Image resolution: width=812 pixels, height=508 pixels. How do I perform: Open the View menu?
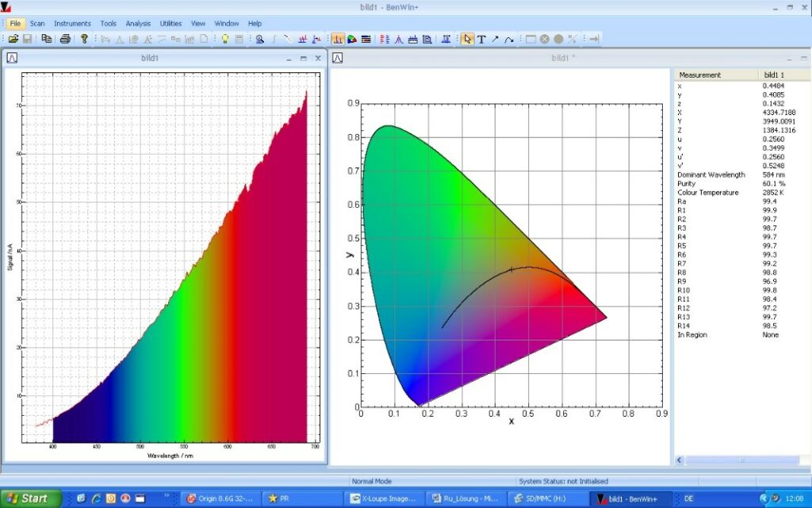click(198, 23)
